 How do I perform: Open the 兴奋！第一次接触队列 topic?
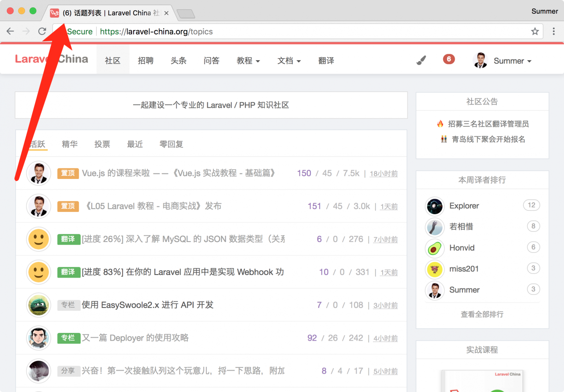[x=183, y=370]
